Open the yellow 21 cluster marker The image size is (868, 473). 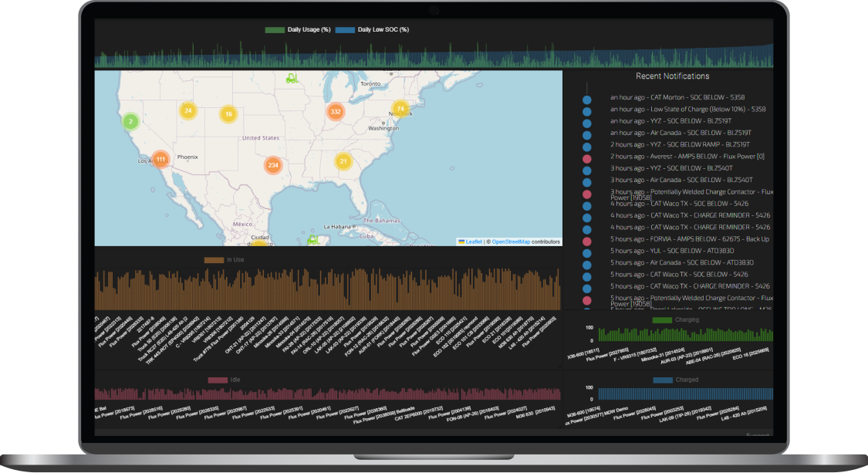click(343, 161)
